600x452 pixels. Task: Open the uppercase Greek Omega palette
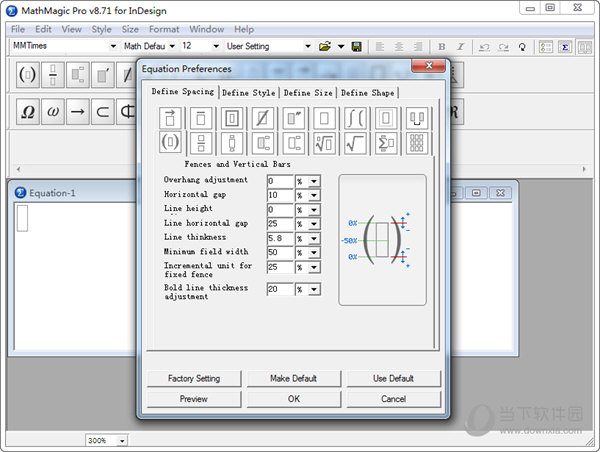click(x=28, y=112)
